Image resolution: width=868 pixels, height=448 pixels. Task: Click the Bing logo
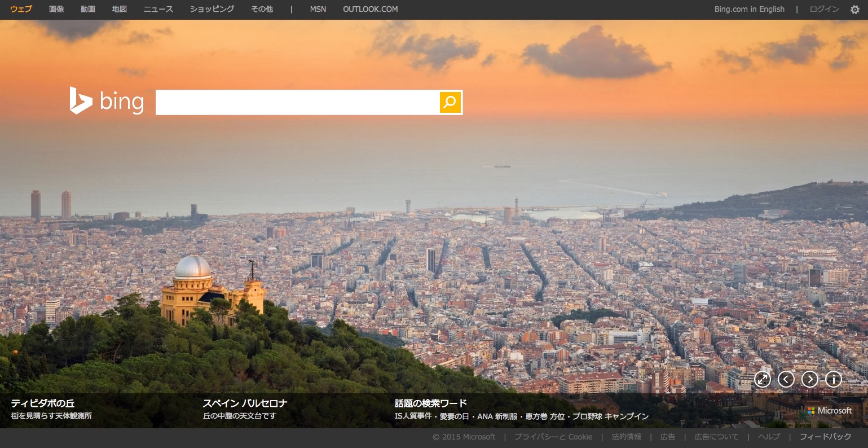coord(107,102)
